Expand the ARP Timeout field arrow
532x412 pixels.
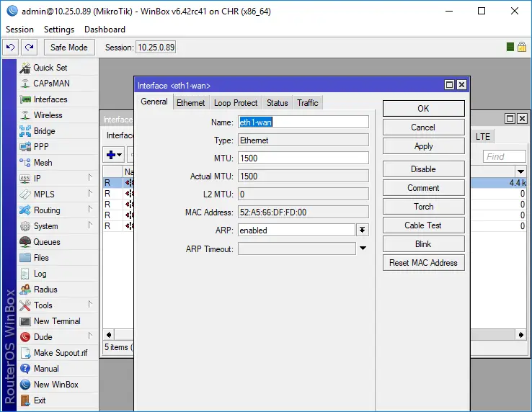[363, 248]
